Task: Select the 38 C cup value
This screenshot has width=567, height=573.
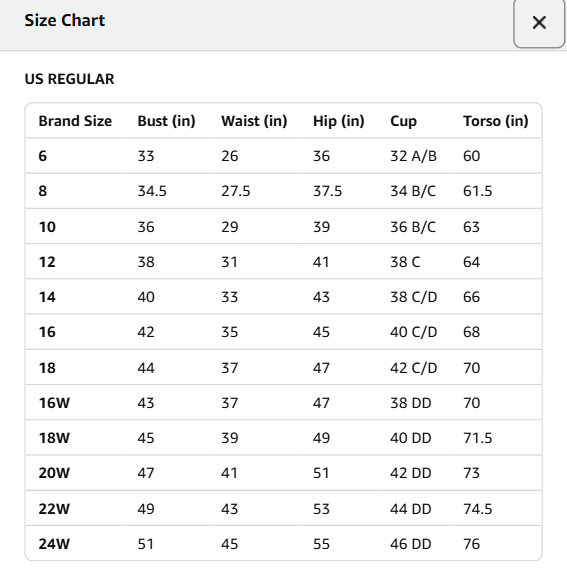Action: [405, 262]
